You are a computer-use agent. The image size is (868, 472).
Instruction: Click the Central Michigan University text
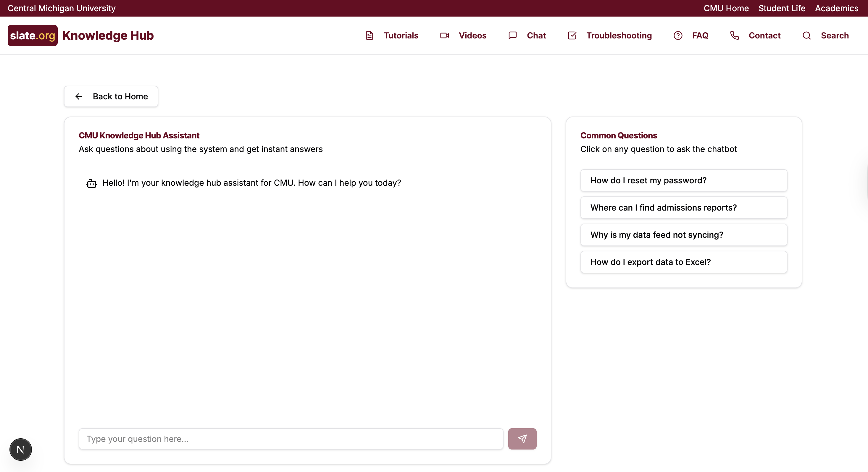(62, 8)
